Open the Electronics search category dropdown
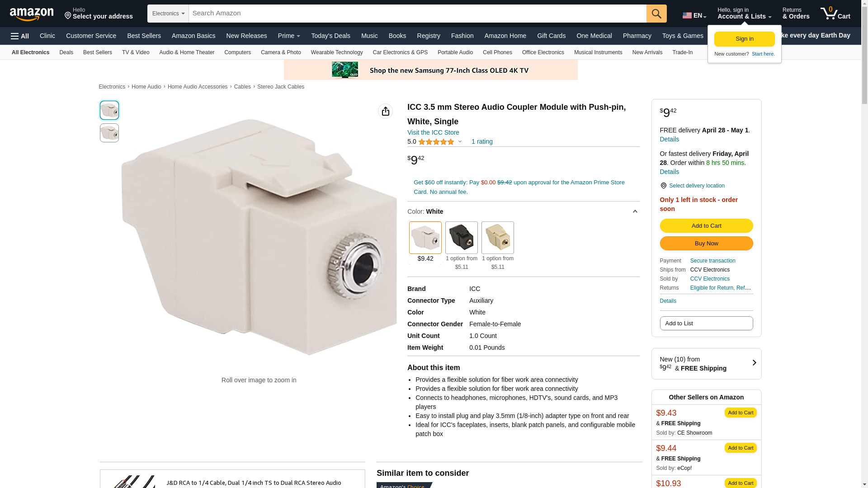 (168, 14)
